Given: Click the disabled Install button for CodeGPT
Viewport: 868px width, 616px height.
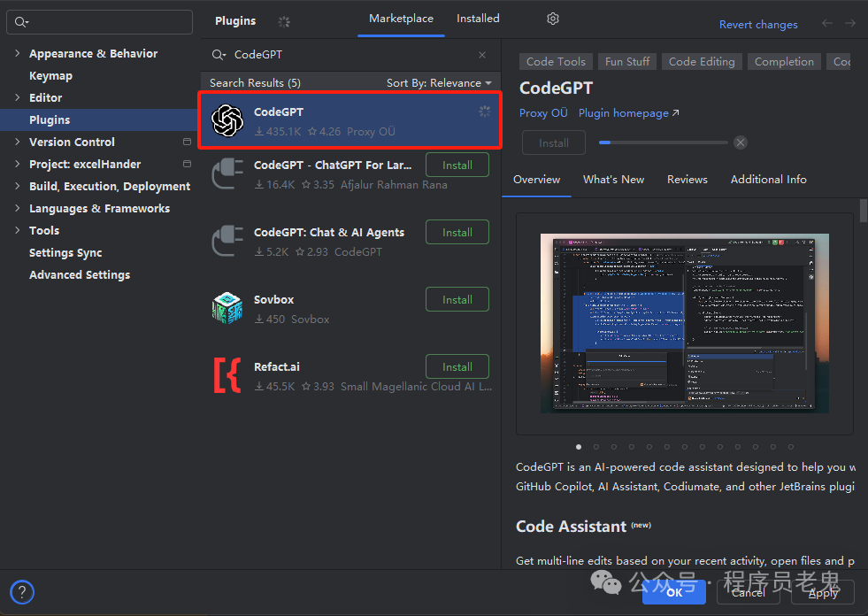Looking at the screenshot, I should coord(554,142).
